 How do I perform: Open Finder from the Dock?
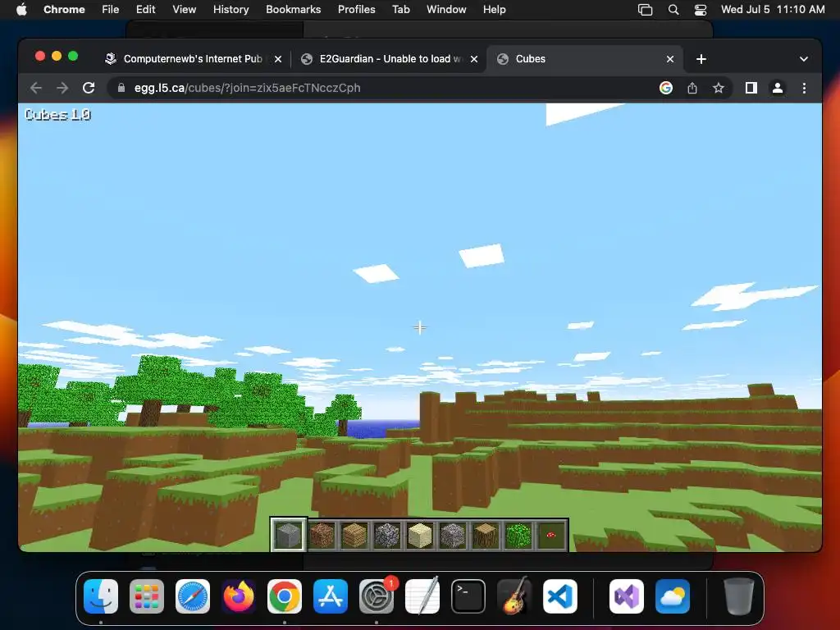[x=101, y=596]
